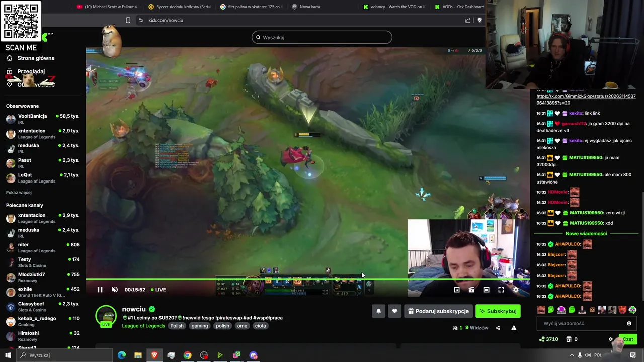This screenshot has height=362, width=644.
Task: Open nowciu channel avatar
Action: (x=106, y=316)
